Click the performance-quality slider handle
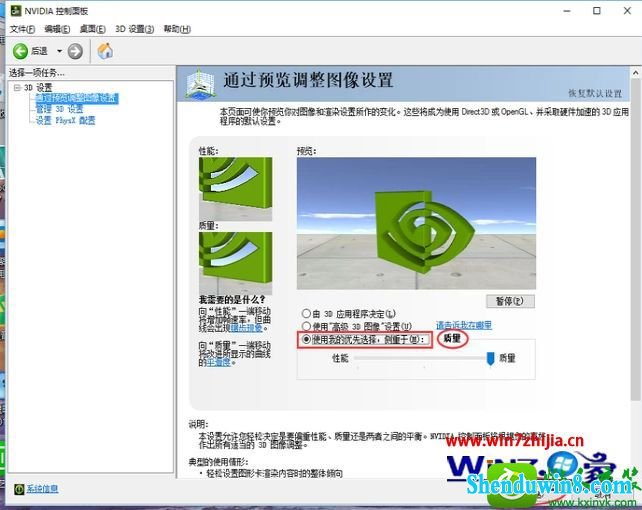The height and width of the screenshot is (510, 642). click(x=490, y=359)
